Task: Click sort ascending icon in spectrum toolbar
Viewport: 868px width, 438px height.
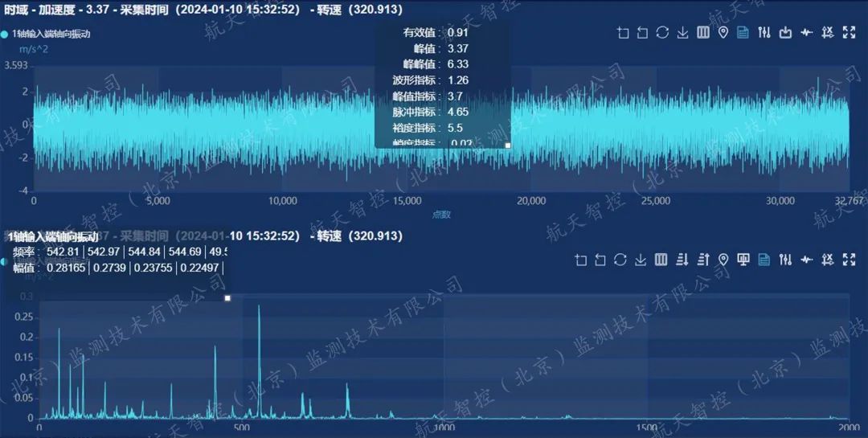Action: pyautogui.click(x=703, y=260)
